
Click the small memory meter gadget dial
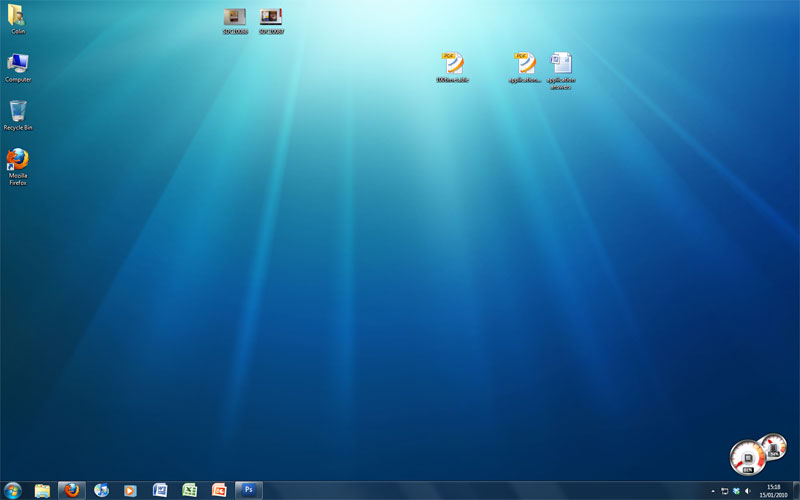773,446
